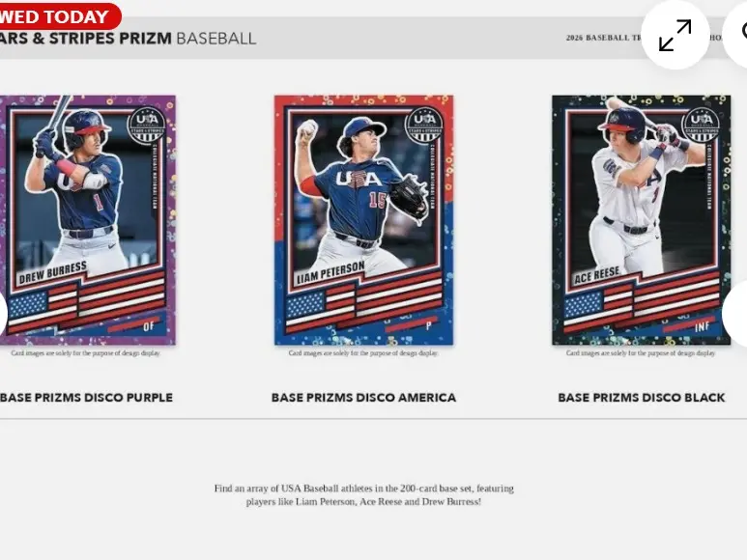
Task: Click the USA Baseball logo on Drew Burress card
Action: point(147,126)
